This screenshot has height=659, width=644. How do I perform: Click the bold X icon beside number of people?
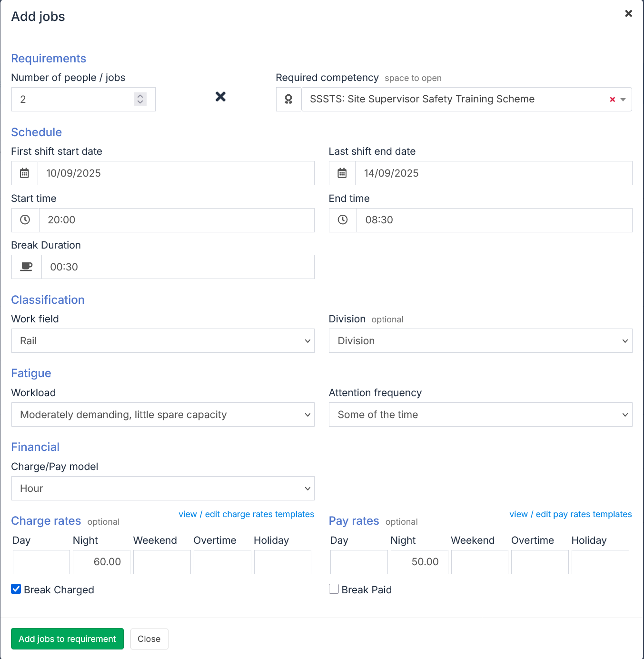220,97
